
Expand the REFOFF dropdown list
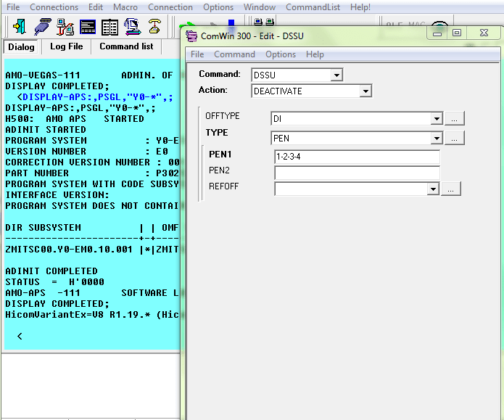tap(433, 189)
